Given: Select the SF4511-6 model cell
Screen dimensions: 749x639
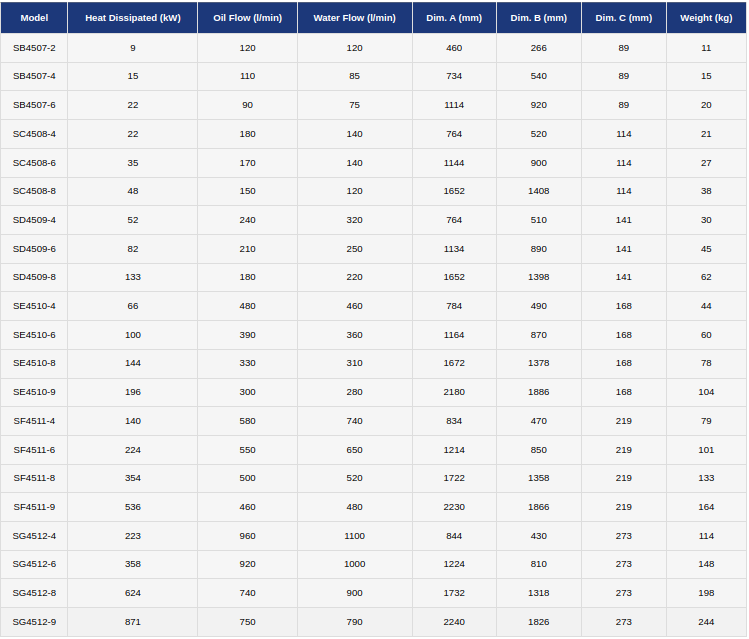Looking at the screenshot, I should pos(34,450).
